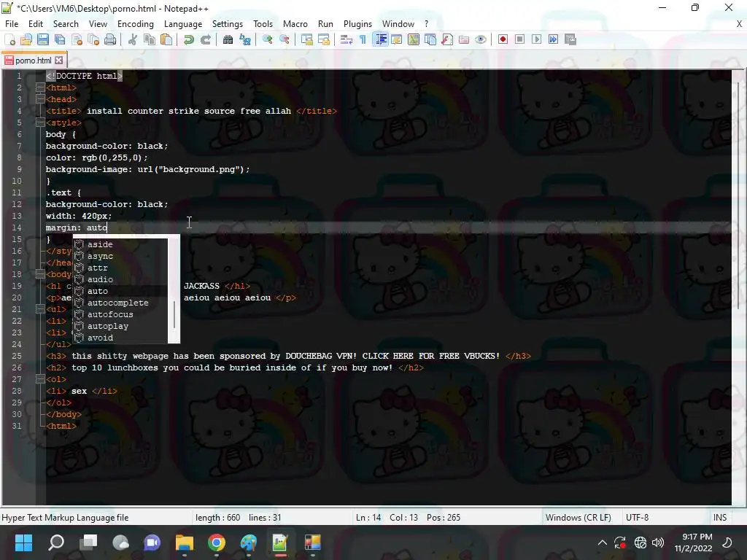Open the Macro menu
Viewport: 747px width, 560px height.
tap(295, 24)
